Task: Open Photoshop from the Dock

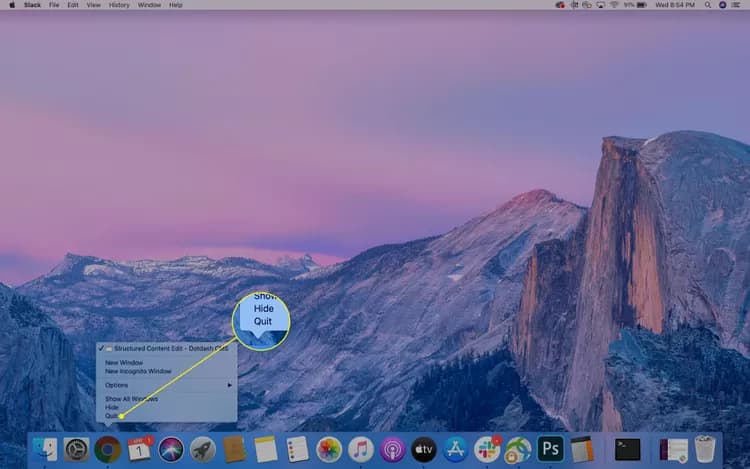Action: [x=551, y=449]
